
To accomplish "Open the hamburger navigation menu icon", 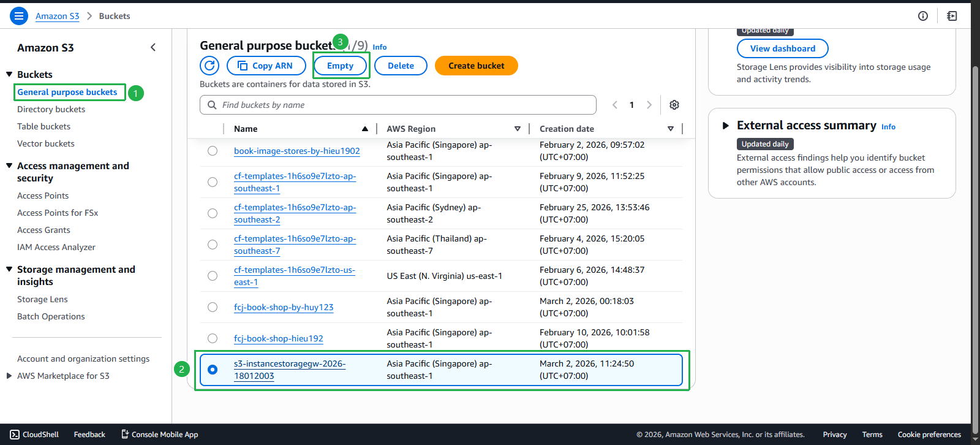I will coord(19,16).
